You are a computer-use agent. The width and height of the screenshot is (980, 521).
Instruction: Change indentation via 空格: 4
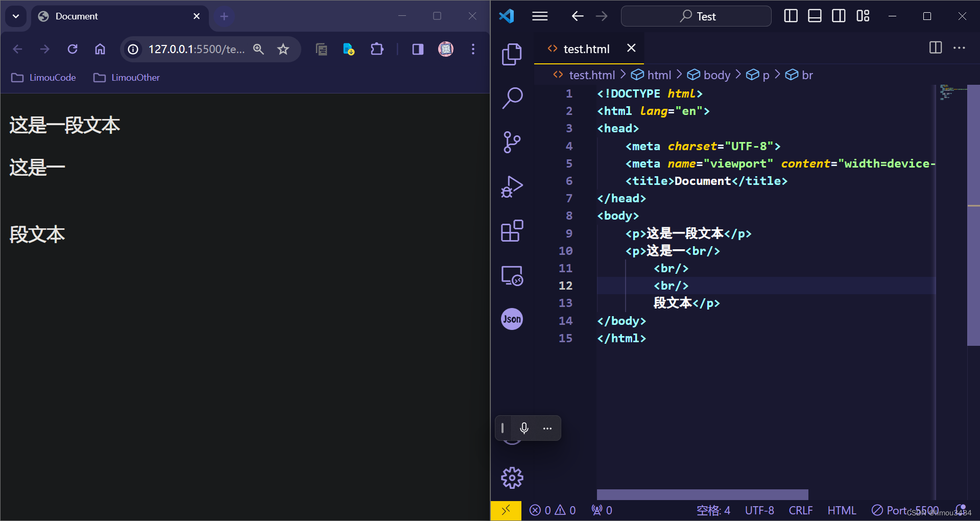pyautogui.click(x=713, y=510)
